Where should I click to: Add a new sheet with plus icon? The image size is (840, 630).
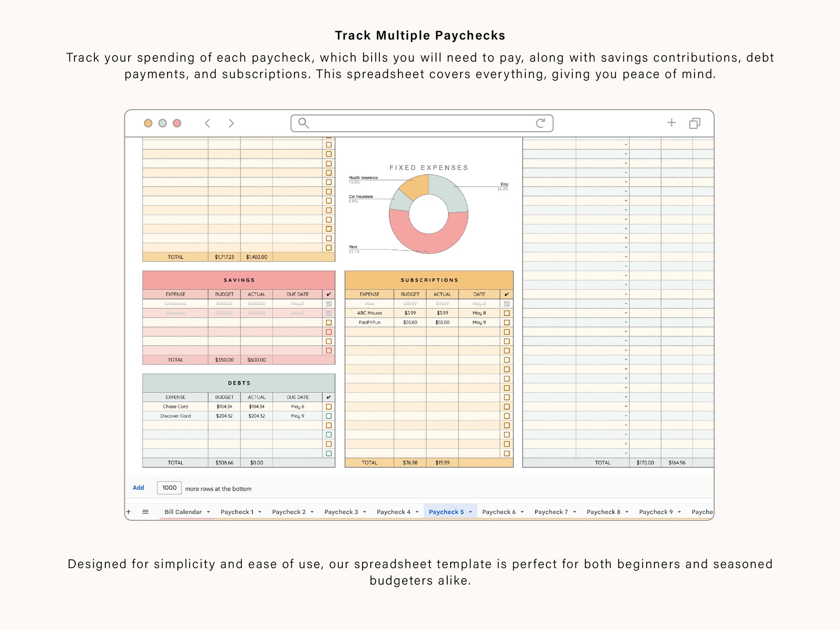click(129, 512)
